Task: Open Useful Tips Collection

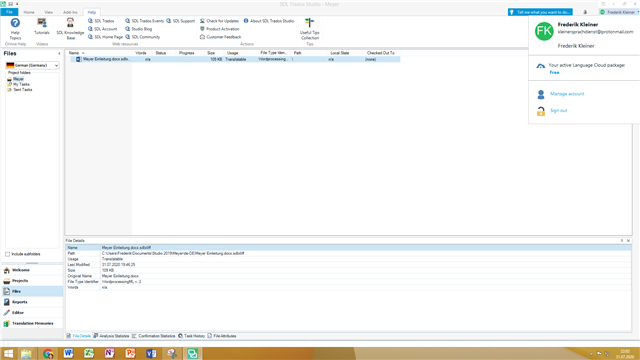Action: tap(310, 29)
